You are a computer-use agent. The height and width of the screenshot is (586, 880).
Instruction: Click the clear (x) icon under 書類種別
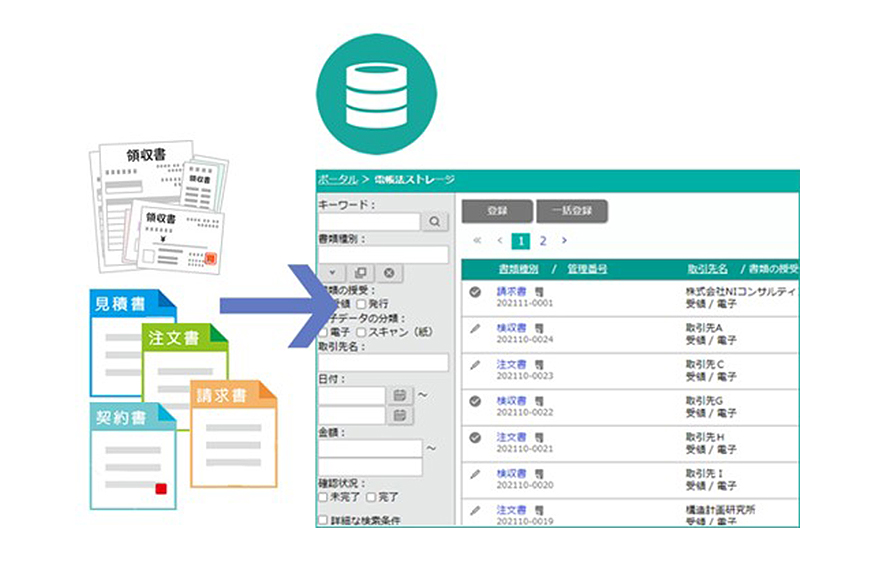[389, 273]
